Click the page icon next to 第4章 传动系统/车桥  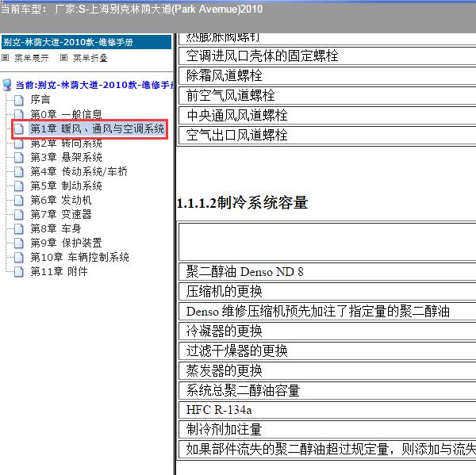click(19, 171)
